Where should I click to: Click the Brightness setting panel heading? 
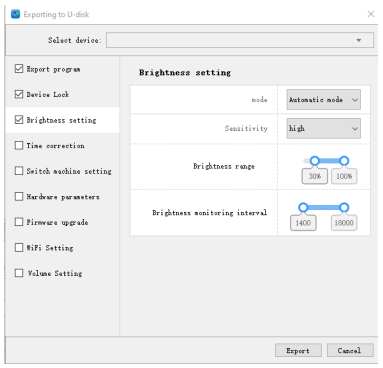(x=185, y=73)
